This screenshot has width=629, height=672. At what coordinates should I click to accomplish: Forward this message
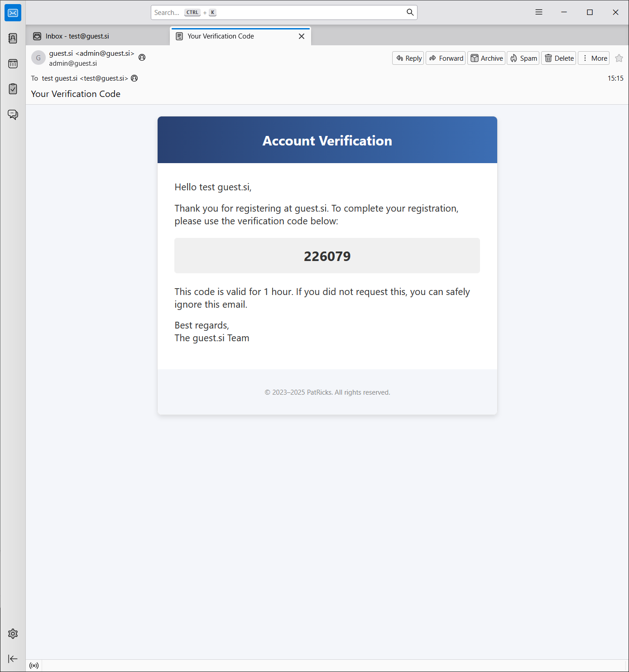click(x=445, y=58)
